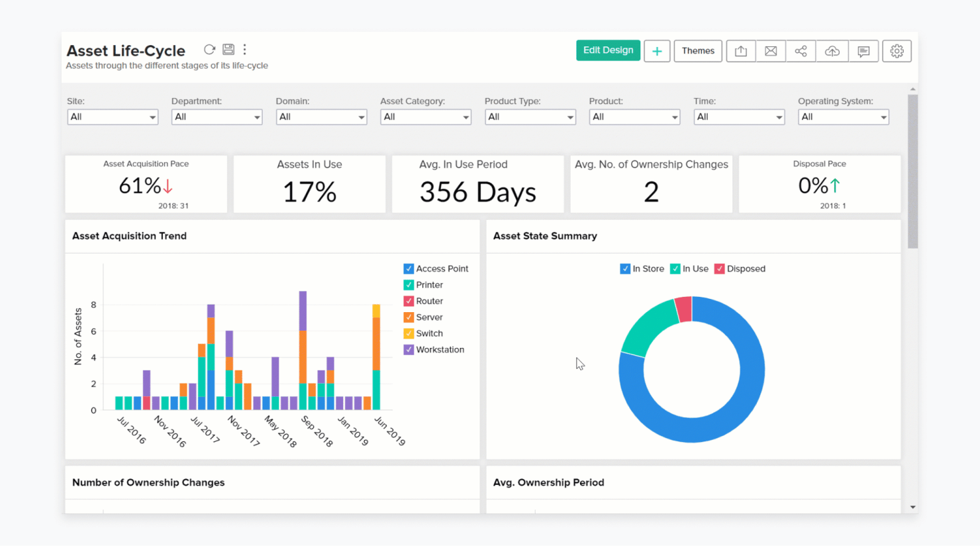Disable the Workstation legend checkbox
Screen dimensions: 980x546
(409, 350)
